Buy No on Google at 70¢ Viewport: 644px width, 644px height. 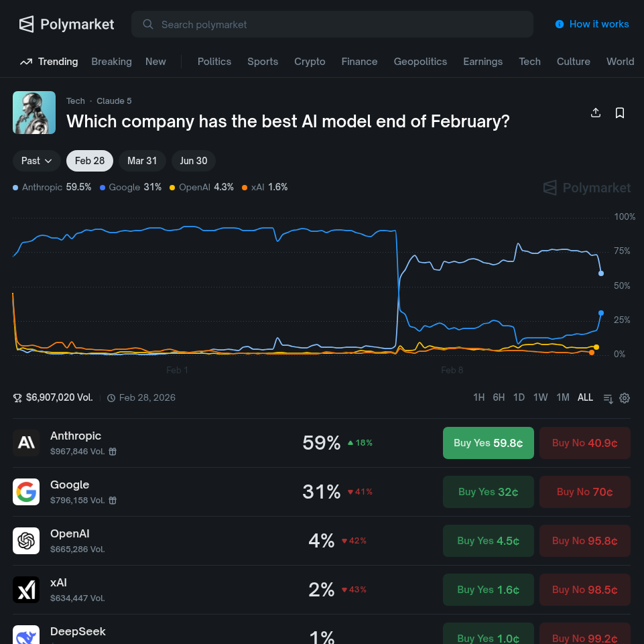tap(585, 492)
